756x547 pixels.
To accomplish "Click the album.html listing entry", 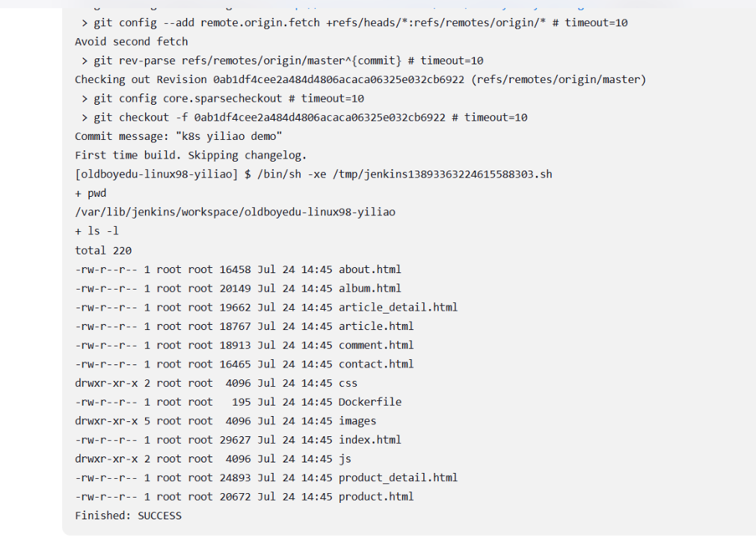I will pyautogui.click(x=369, y=288).
